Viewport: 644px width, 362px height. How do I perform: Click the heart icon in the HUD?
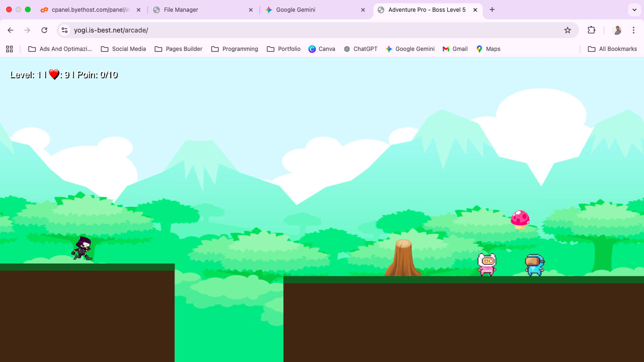[53, 74]
